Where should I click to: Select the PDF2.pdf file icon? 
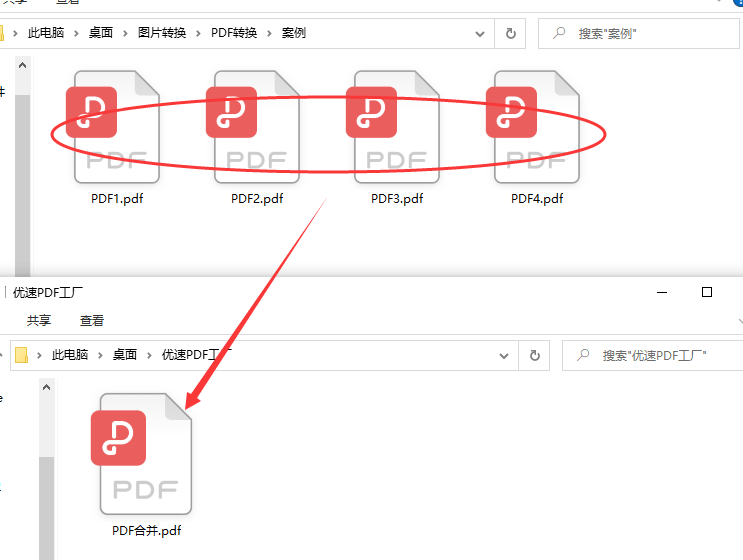253,127
